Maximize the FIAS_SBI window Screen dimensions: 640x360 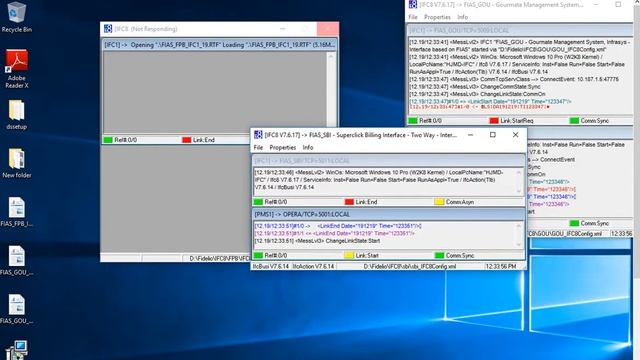coord(493,135)
